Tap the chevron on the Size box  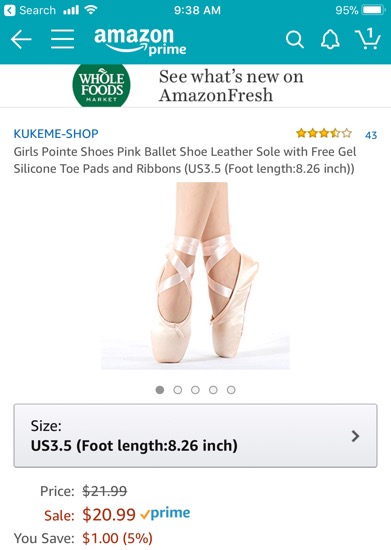click(x=356, y=436)
